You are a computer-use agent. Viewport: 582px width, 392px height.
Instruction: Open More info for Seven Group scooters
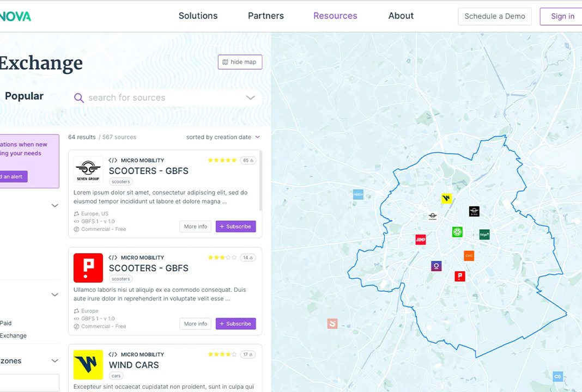pyautogui.click(x=196, y=226)
